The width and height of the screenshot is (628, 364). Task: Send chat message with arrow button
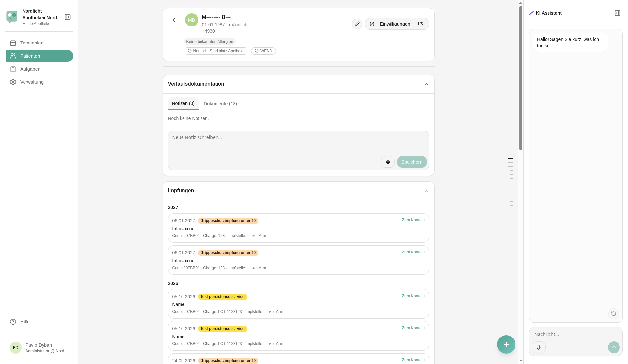(x=614, y=347)
